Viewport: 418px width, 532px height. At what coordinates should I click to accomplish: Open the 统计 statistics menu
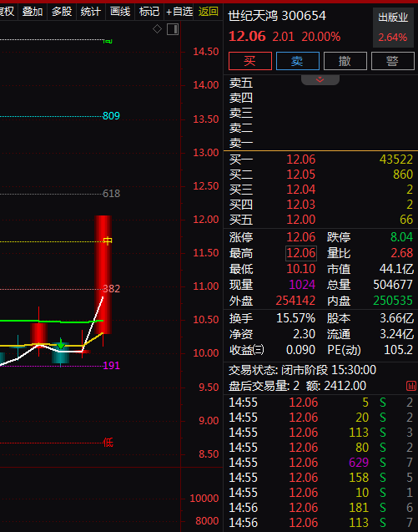pos(91,12)
